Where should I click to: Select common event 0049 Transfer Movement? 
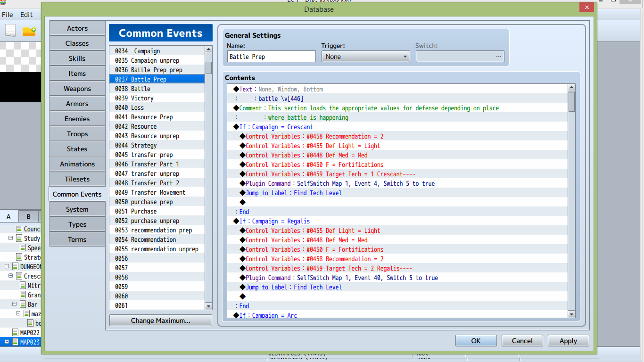(x=157, y=192)
